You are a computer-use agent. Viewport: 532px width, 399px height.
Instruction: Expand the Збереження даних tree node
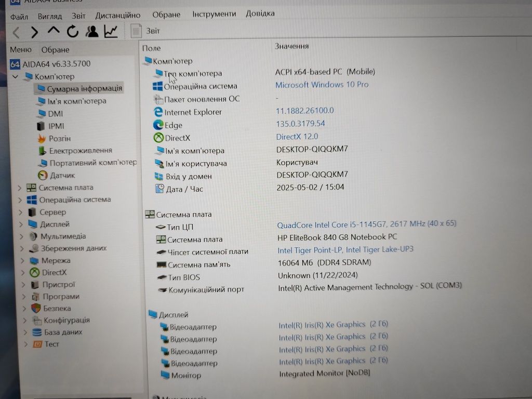(x=22, y=249)
